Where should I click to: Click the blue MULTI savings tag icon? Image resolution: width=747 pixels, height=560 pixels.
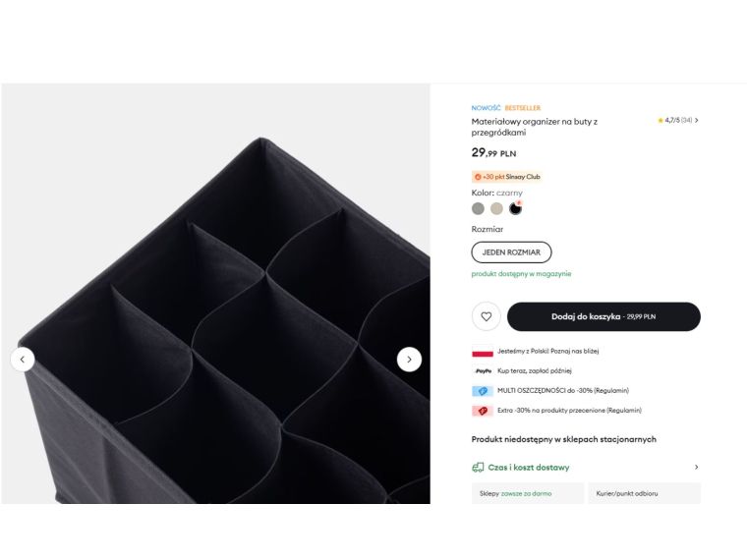point(483,391)
